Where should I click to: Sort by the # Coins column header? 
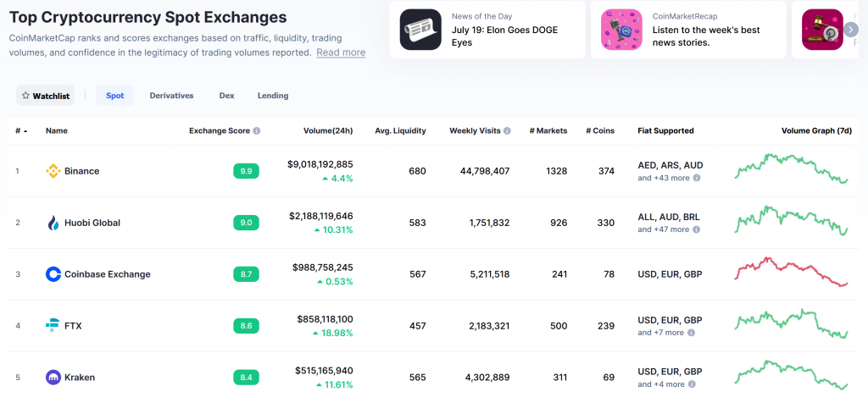tap(601, 131)
